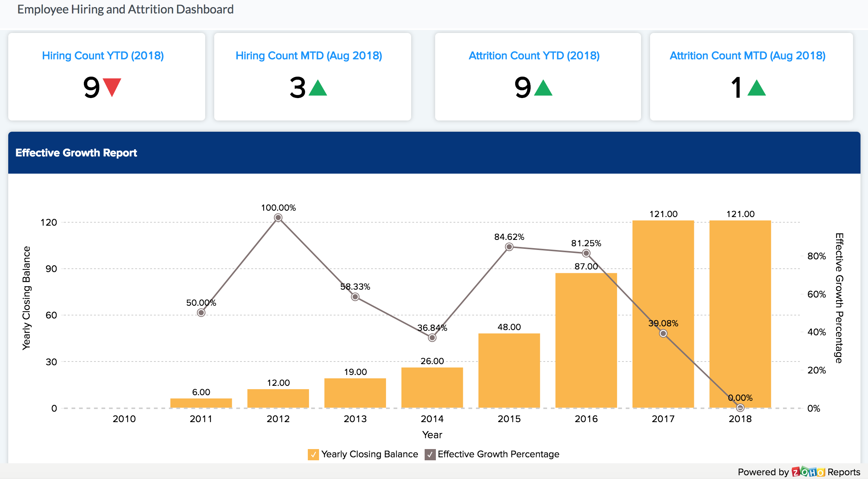Viewport: 868px width, 479px height.
Task: Open the Hiring Count YTD (2018) title link
Action: [x=103, y=56]
